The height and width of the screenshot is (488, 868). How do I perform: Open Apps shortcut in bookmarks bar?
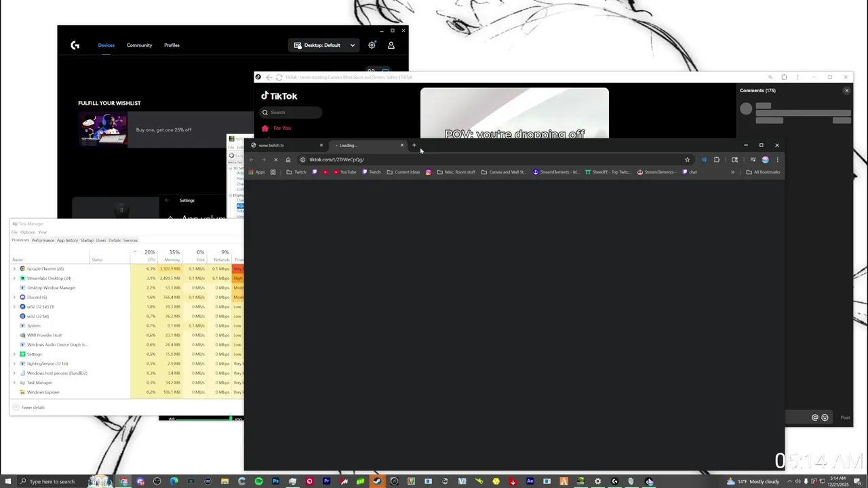tap(256, 172)
